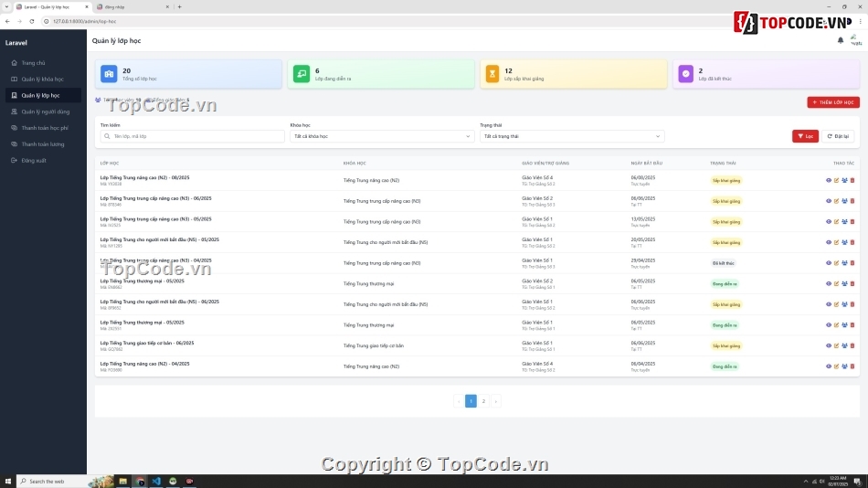868x488 pixels.
Task: Open the taskbar clock and date
Action: (x=839, y=482)
